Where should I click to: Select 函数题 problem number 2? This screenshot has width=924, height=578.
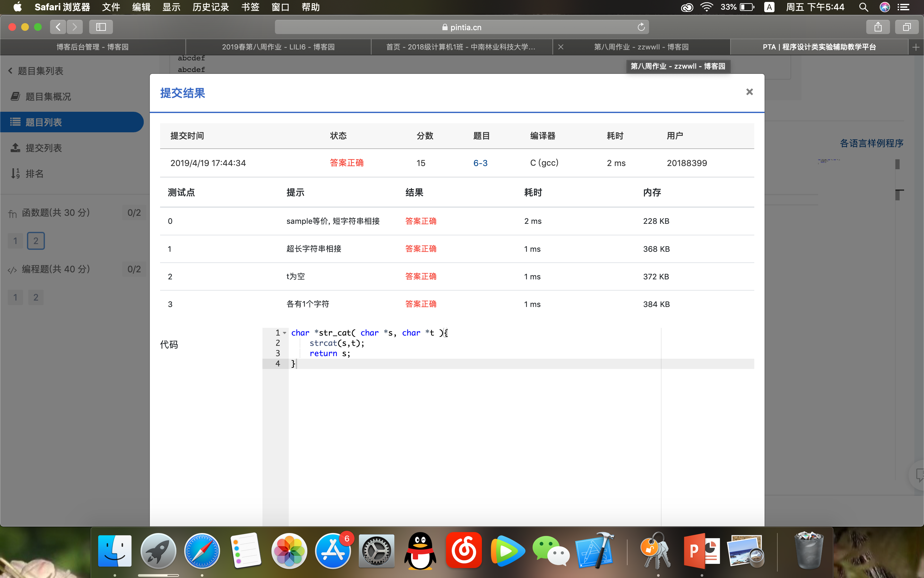tap(36, 241)
